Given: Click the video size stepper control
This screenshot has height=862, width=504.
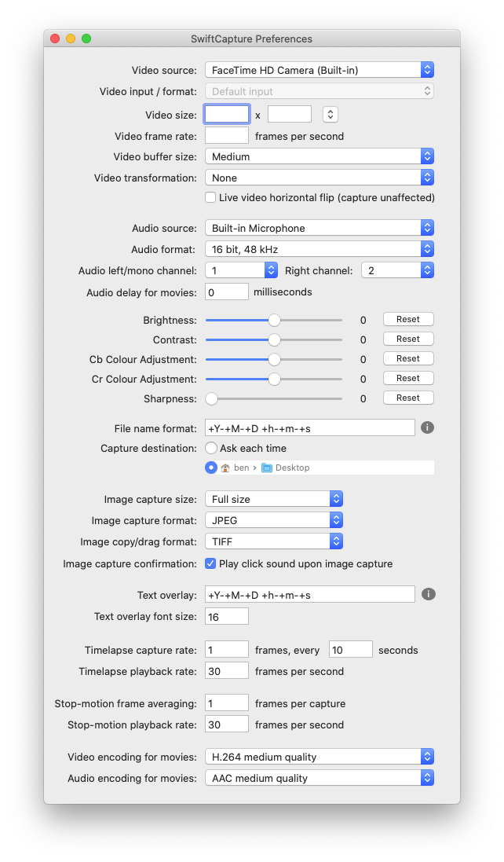Looking at the screenshot, I should click(329, 113).
